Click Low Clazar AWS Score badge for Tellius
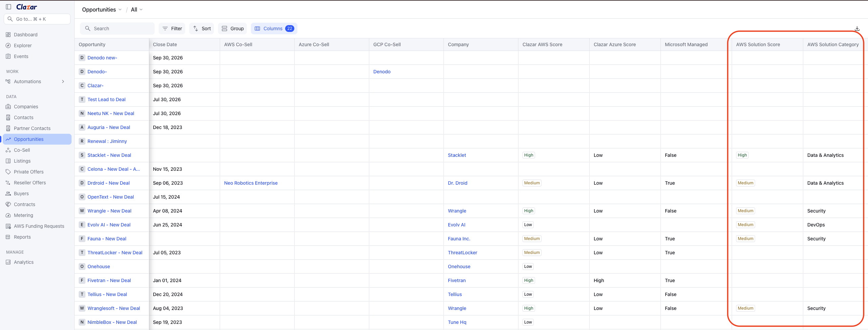 pos(528,294)
